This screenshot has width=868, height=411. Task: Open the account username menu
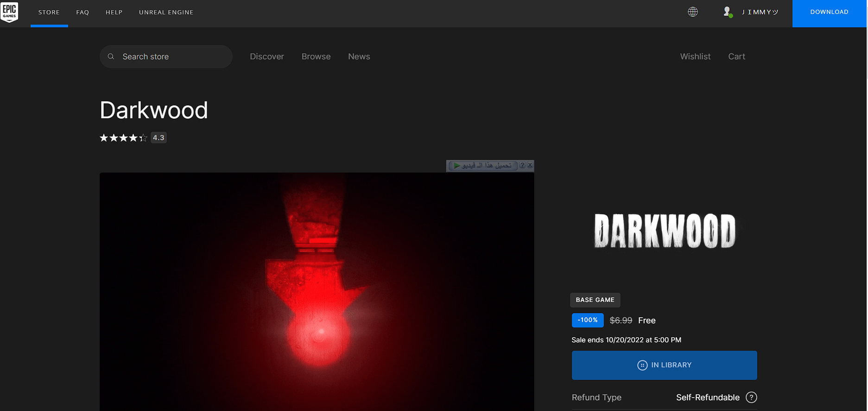click(760, 12)
